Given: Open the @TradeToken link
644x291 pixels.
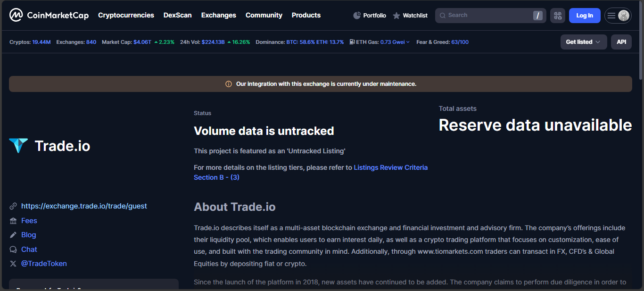Looking at the screenshot, I should [x=44, y=264].
